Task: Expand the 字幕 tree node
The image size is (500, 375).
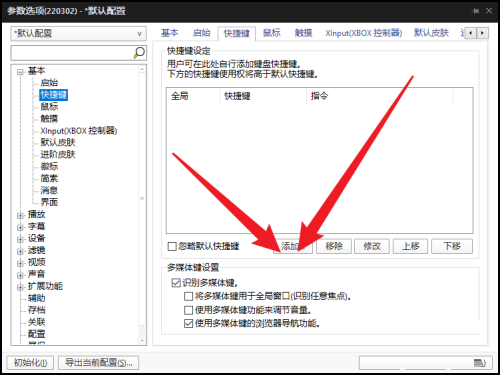Action: (21, 227)
